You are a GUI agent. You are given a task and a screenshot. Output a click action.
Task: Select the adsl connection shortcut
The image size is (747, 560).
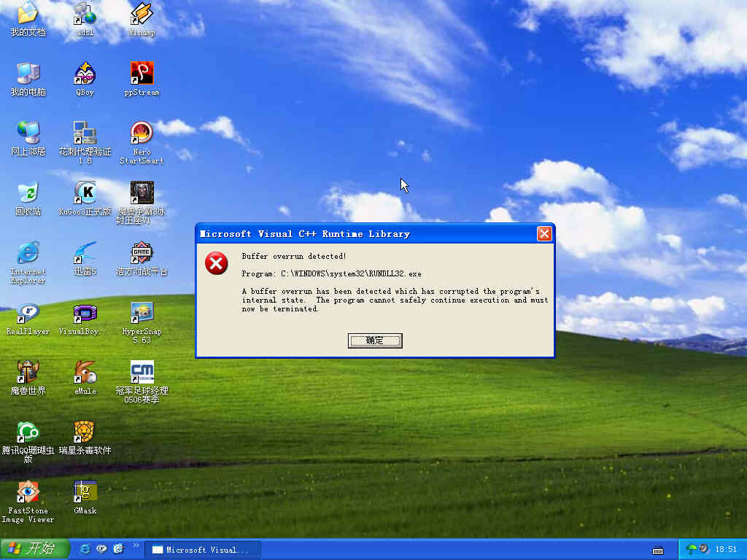click(x=85, y=18)
